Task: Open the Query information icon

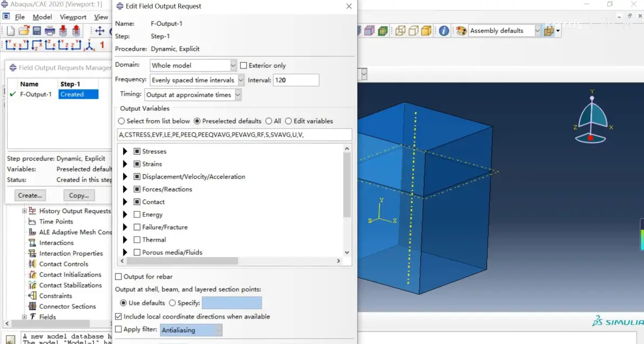Action: 444,31
